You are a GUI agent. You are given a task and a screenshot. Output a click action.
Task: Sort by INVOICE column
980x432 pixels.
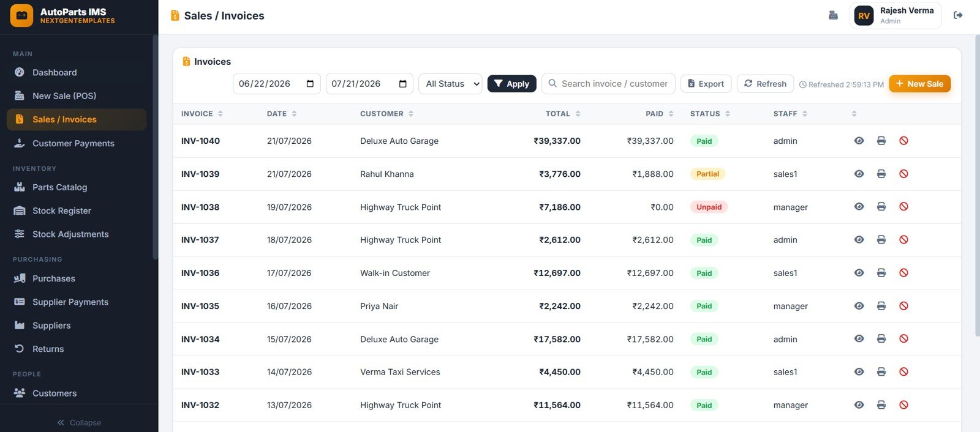(202, 114)
